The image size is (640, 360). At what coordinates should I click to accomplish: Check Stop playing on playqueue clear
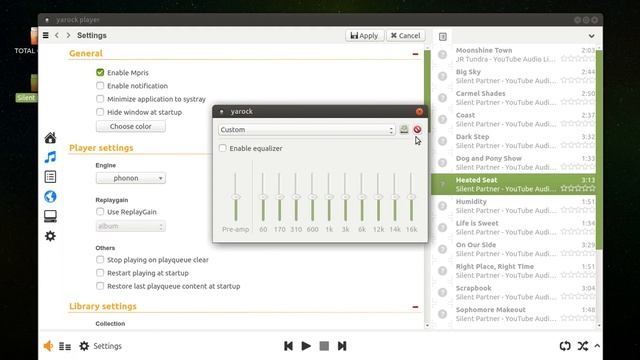[100, 260]
